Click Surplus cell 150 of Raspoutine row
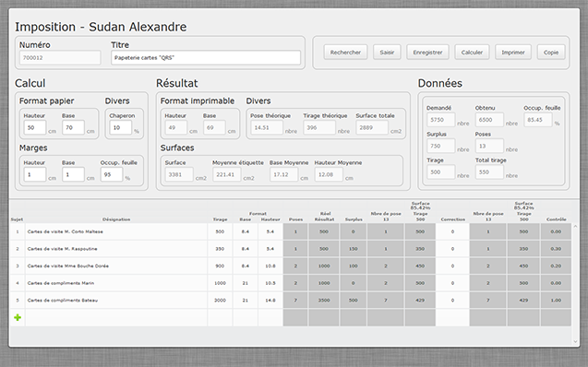Image resolution: width=588 pixels, height=367 pixels. coord(354,249)
